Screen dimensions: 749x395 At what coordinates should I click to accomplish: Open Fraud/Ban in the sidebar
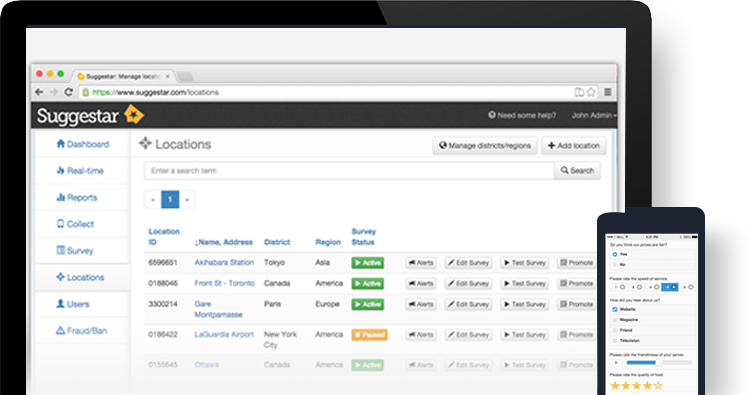[82, 331]
